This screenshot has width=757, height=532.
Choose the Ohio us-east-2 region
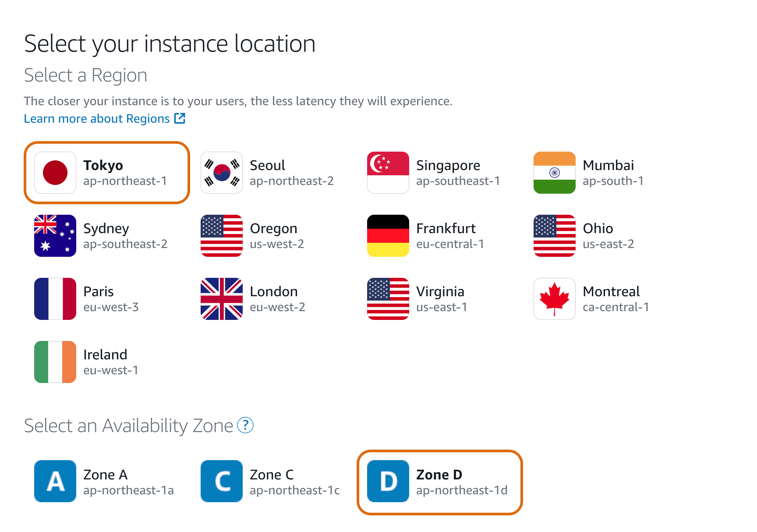584,236
